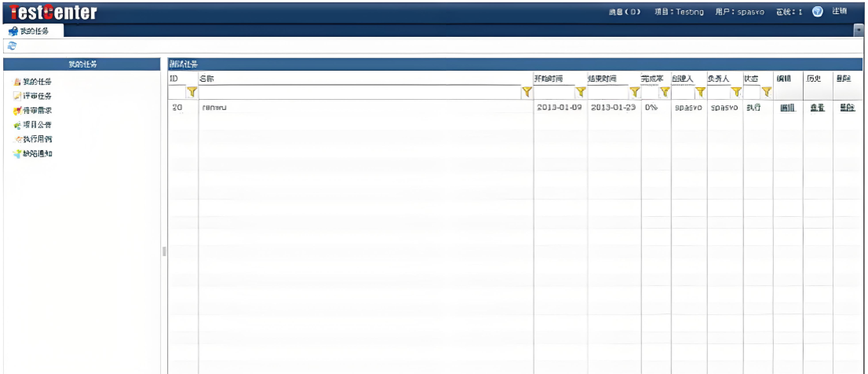Screen dimensions: 868x374
Task: Click the 开始时间 column filter funnel icon
Action: pos(581,92)
